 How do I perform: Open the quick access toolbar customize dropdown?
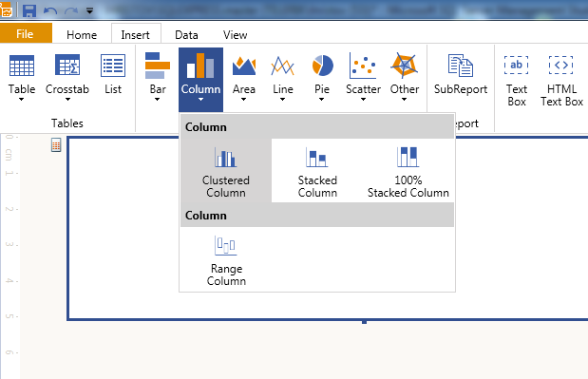coord(89,10)
